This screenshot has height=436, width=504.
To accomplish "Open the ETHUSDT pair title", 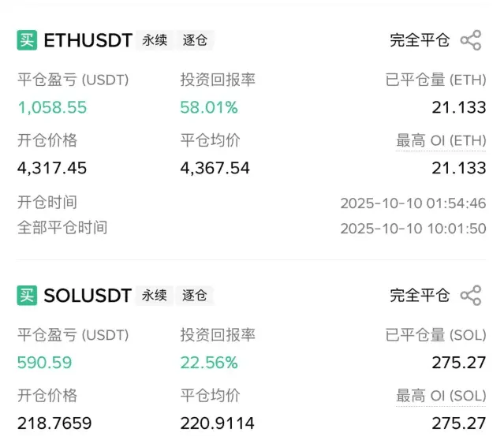I will point(88,40).
